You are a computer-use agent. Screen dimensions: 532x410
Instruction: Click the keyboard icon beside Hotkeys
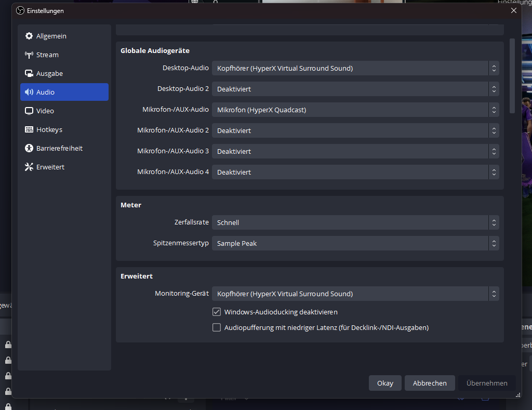point(29,130)
